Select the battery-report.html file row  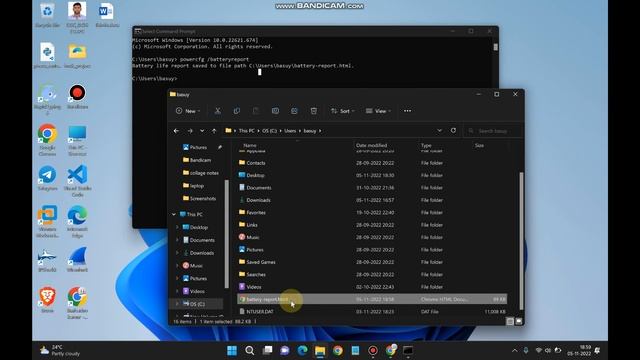(372, 299)
